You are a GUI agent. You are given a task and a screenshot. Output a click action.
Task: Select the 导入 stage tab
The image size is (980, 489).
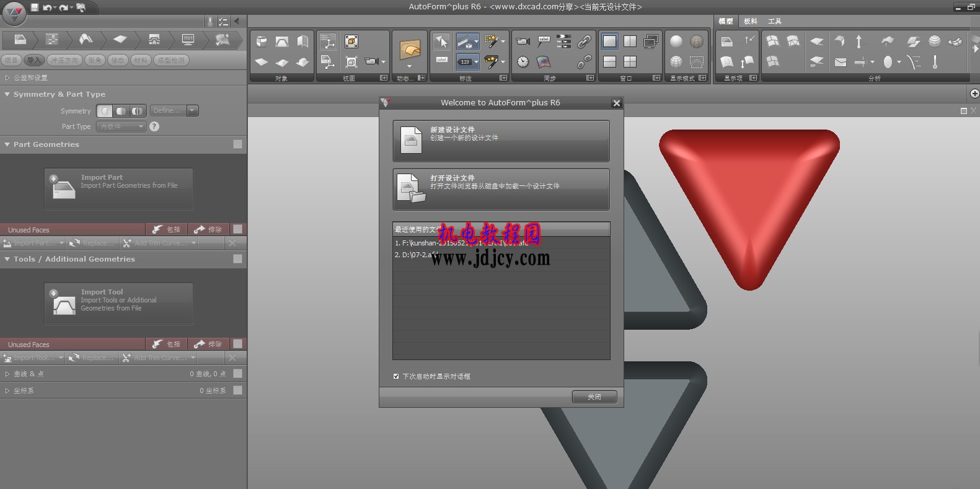[35, 60]
